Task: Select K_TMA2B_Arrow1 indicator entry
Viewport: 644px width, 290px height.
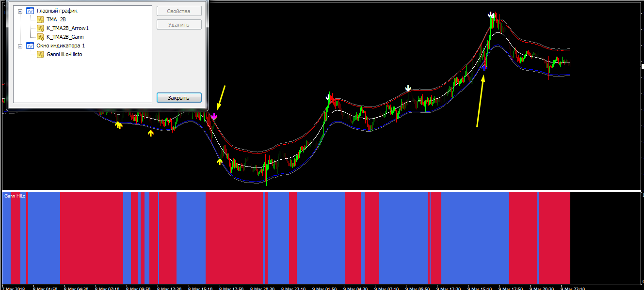Action: (67, 28)
